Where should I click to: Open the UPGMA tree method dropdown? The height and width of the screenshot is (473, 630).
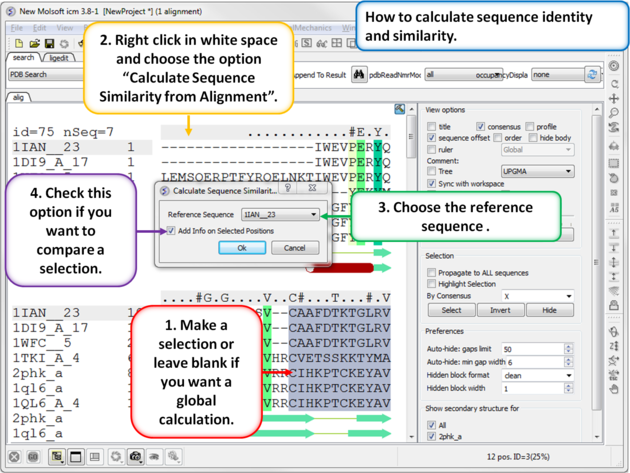pyautogui.click(x=538, y=171)
